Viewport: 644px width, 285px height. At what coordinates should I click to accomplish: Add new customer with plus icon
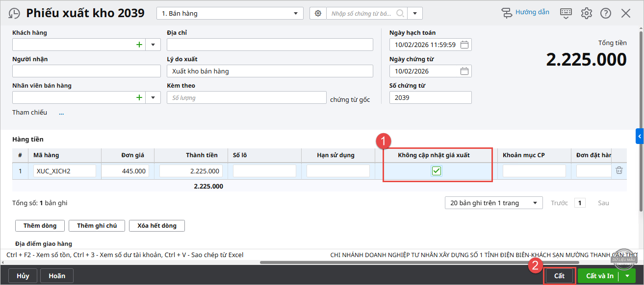coord(139,45)
